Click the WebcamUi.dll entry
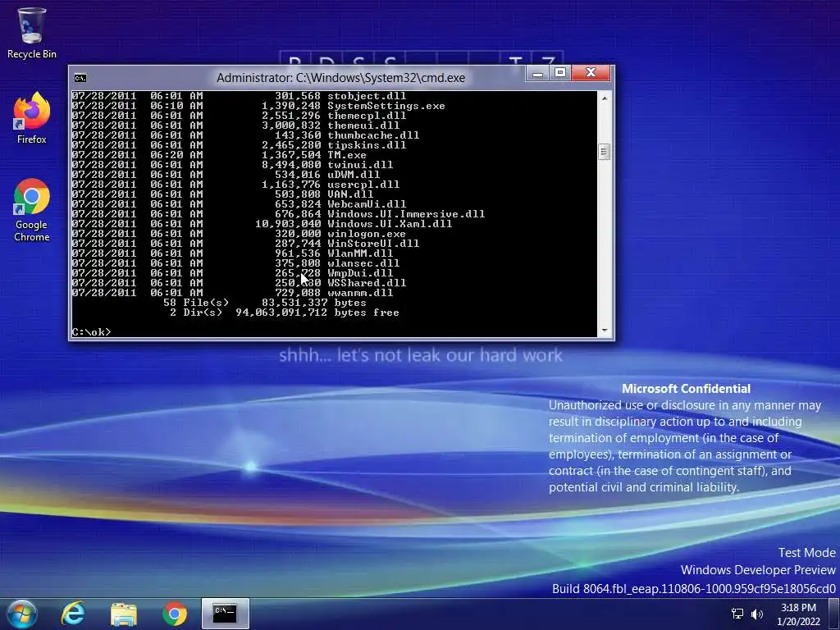The image size is (840, 630). tap(367, 204)
